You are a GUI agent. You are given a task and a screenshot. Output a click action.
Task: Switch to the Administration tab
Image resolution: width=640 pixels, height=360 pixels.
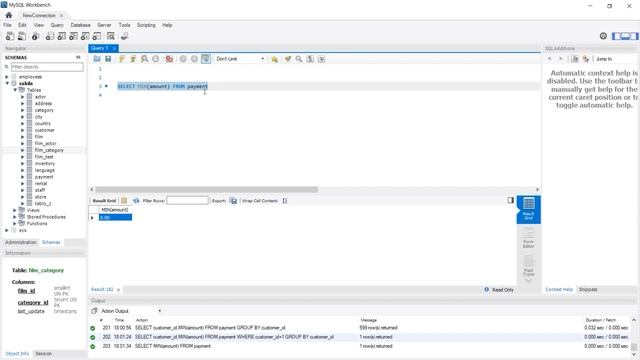pyautogui.click(x=20, y=242)
